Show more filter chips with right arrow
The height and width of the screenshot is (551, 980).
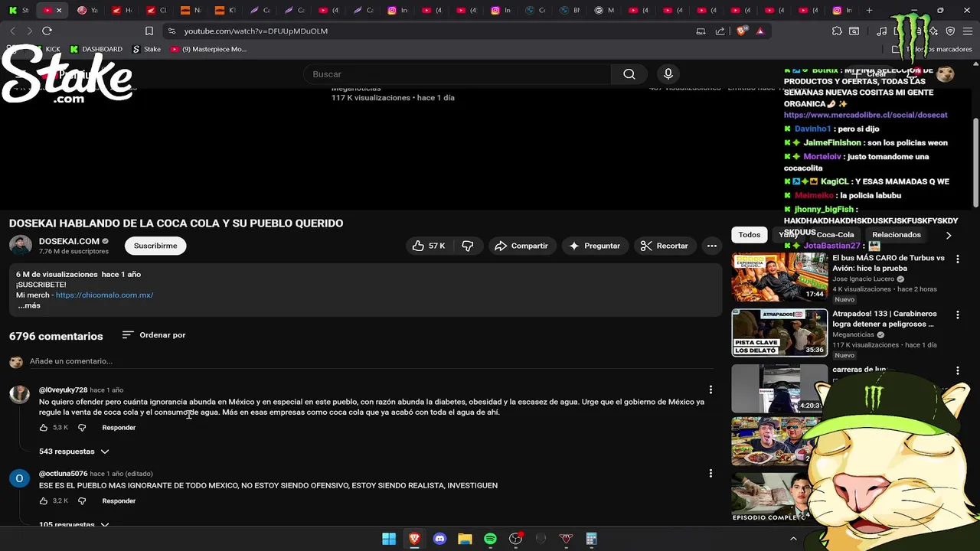point(949,235)
